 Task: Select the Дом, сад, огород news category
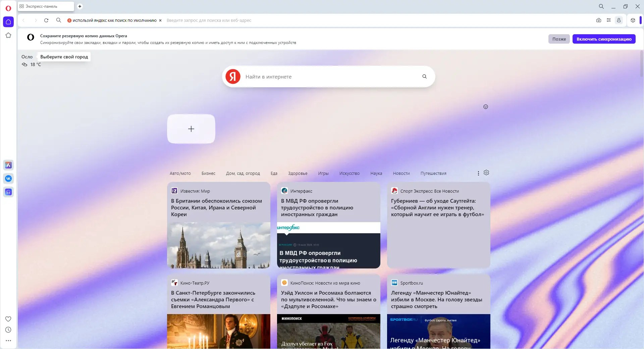tap(243, 173)
